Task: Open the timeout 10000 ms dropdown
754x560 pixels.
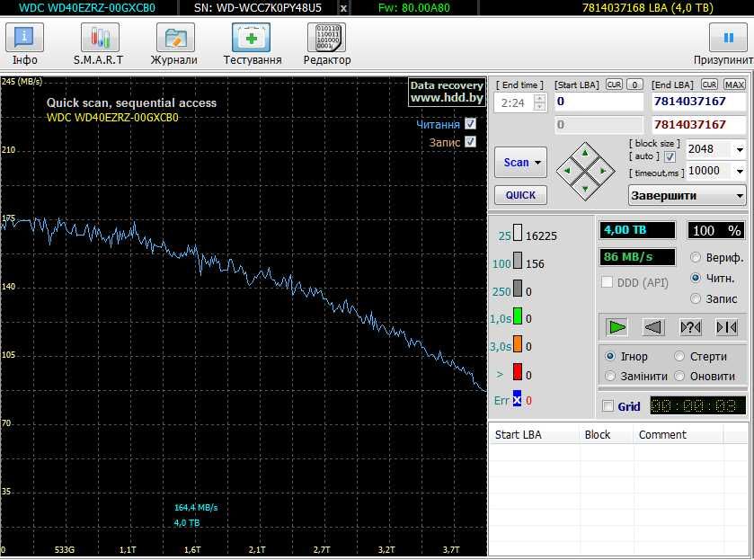Action: tap(740, 171)
